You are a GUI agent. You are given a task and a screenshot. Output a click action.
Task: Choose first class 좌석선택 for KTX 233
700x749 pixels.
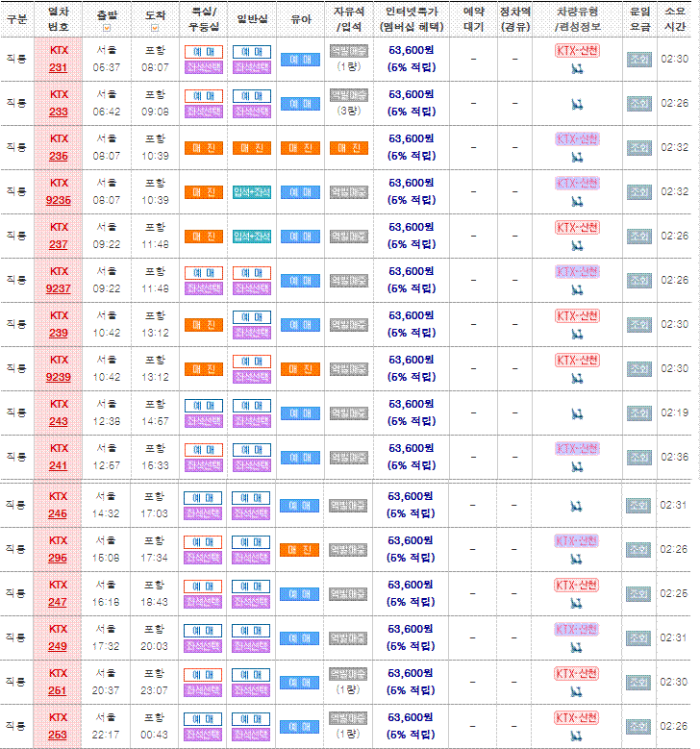pos(204,112)
